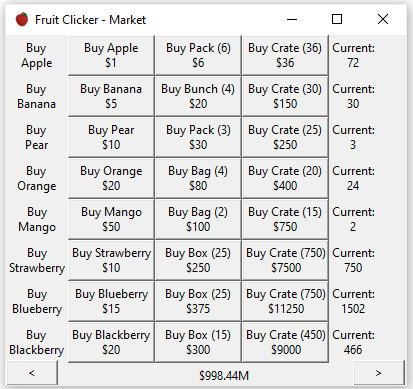The width and height of the screenshot is (413, 389).
Task: Buy Bag of 4 oranges for $80
Action: tap(198, 178)
